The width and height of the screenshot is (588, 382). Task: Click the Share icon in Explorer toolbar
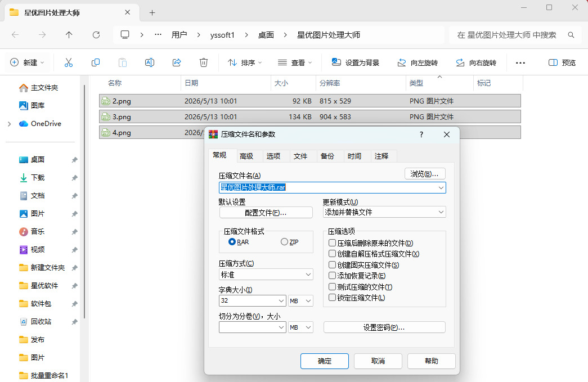177,62
